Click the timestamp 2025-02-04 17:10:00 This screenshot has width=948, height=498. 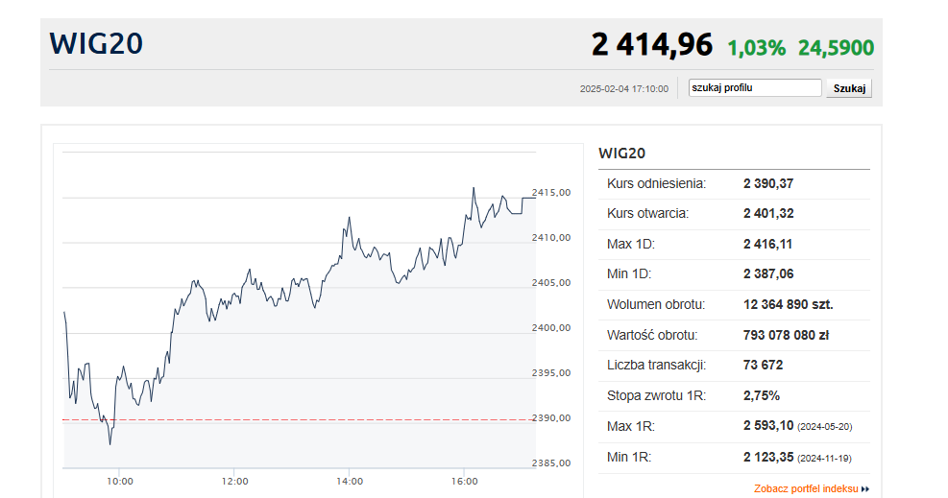click(624, 89)
